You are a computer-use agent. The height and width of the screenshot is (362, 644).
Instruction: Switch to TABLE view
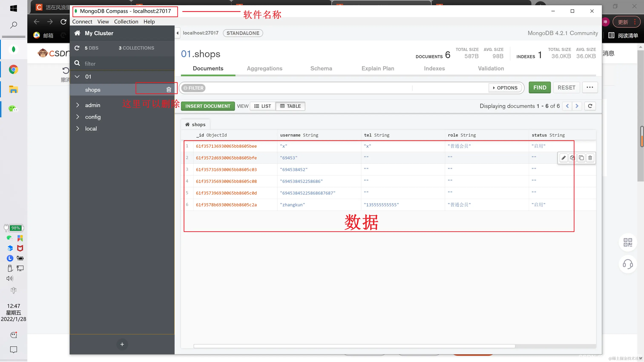click(x=290, y=106)
